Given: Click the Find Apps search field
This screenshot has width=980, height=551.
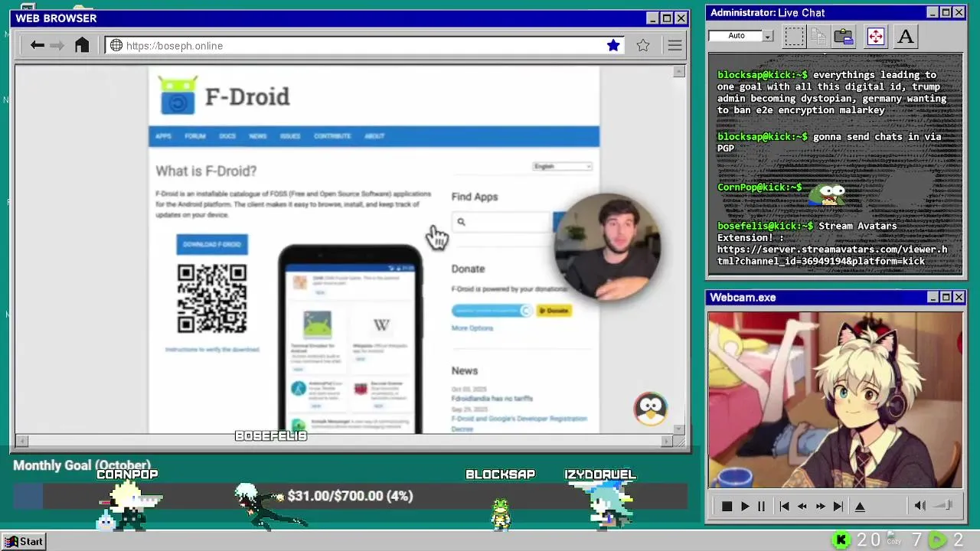Looking at the screenshot, I should [x=501, y=222].
